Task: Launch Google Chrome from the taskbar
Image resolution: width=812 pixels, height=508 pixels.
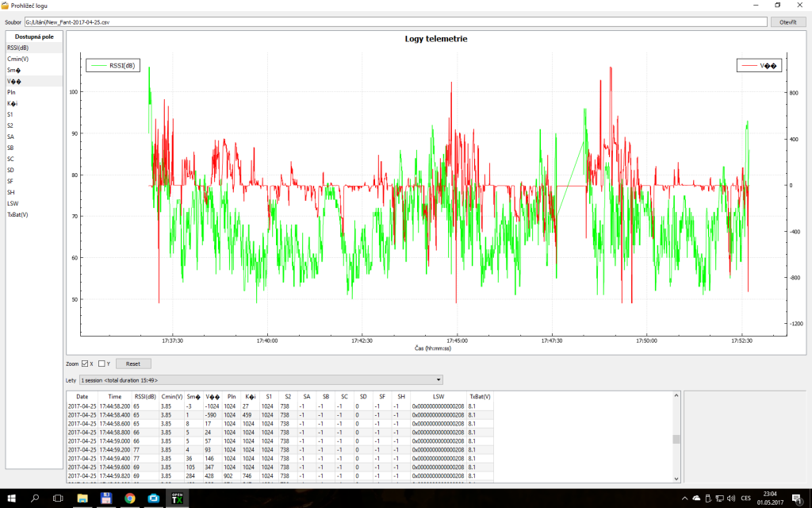Action: [129, 498]
